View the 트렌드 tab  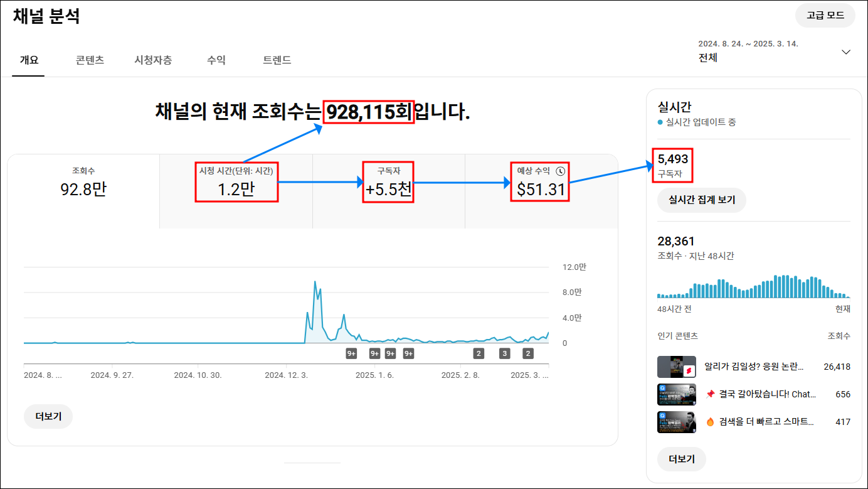click(277, 60)
